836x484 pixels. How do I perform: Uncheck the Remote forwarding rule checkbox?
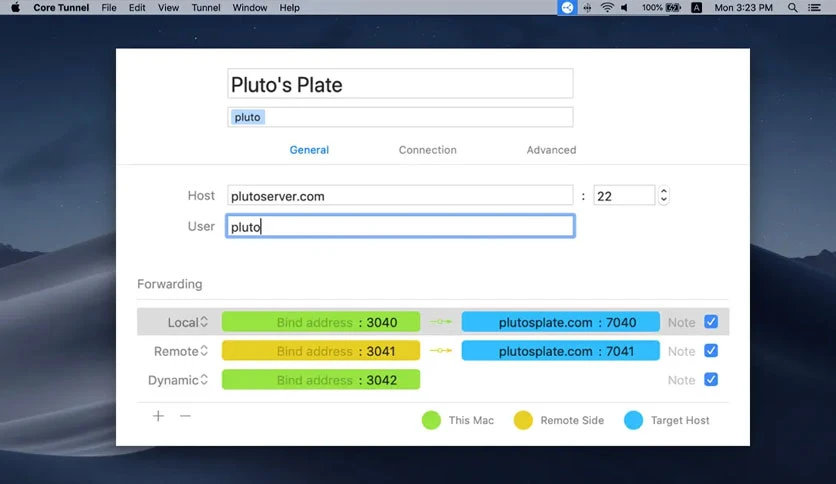(711, 351)
